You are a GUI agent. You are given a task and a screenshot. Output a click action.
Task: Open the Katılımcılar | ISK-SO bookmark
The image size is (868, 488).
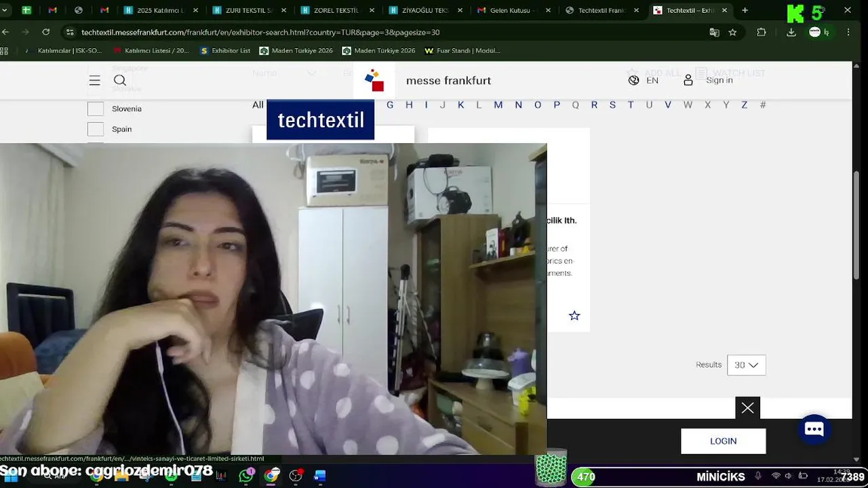coord(64,51)
